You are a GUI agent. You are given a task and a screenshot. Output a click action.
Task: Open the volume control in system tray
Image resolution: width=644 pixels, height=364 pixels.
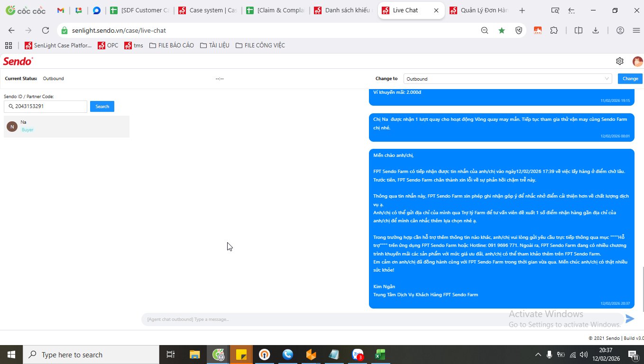584,355
